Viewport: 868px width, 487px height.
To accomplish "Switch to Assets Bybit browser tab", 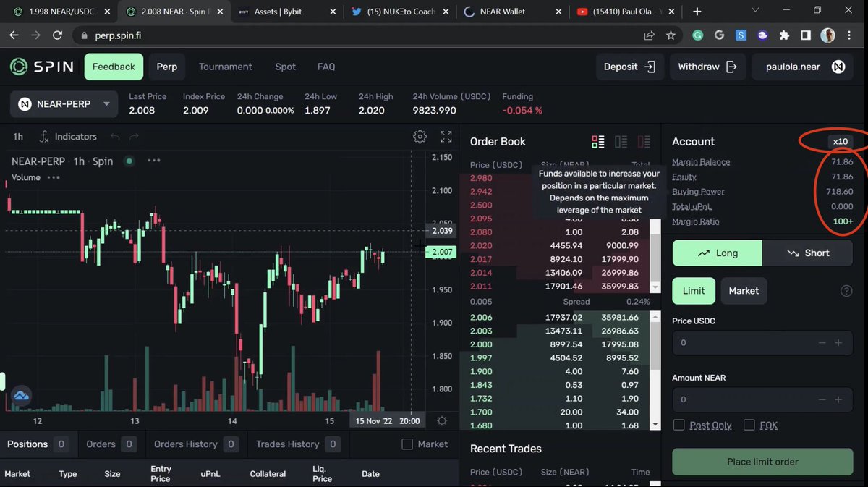I will [287, 12].
